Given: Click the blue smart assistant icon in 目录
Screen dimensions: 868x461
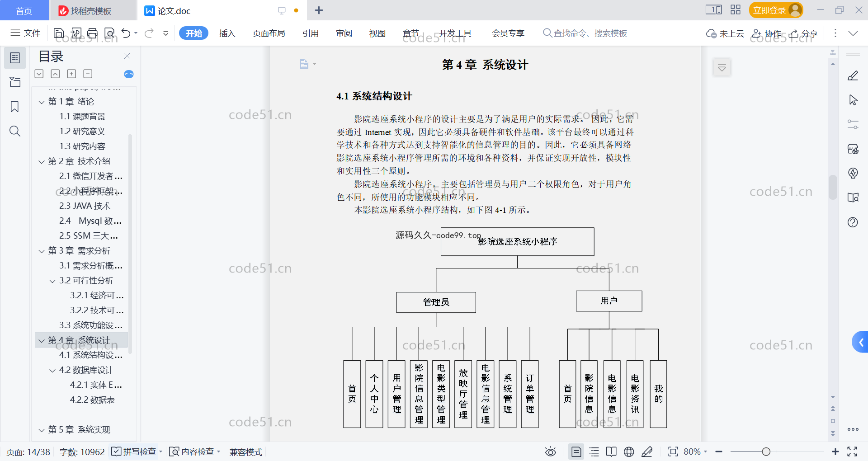Looking at the screenshot, I should (129, 74).
